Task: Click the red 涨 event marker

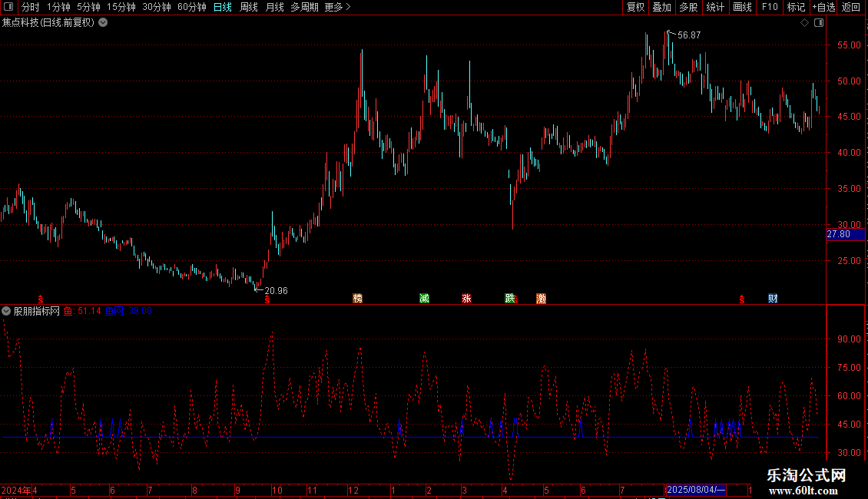Action: [x=466, y=299]
